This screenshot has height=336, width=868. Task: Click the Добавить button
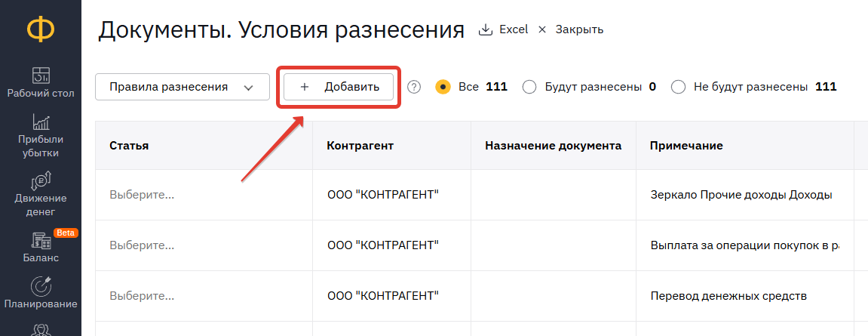click(339, 87)
